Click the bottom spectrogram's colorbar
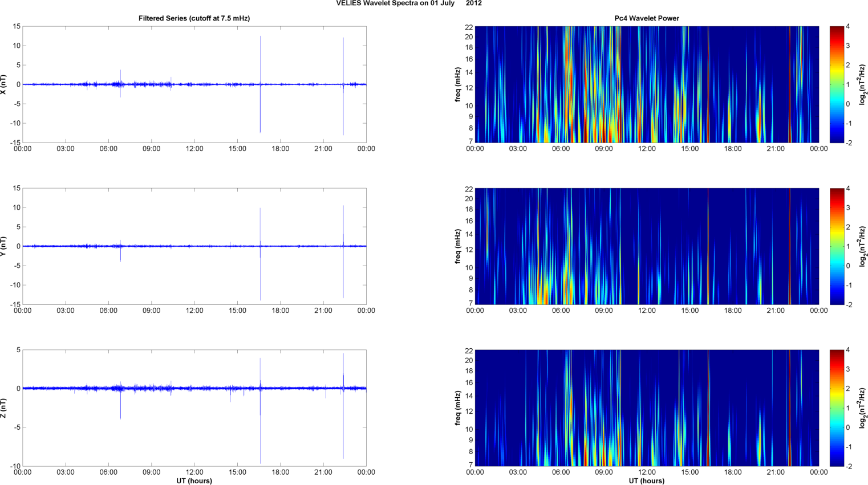This screenshot has height=485, width=868. (x=836, y=408)
